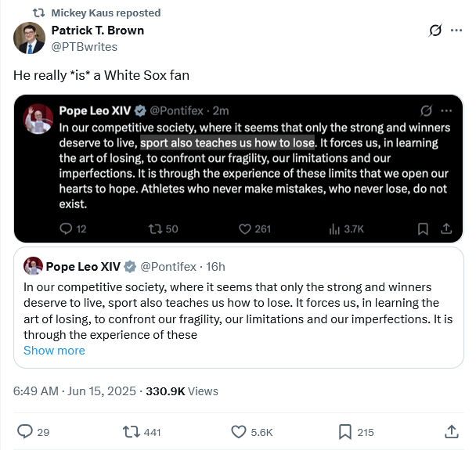Click Pope Leo XIV avatar in quoted tweet
The height and width of the screenshot is (450, 476).
point(33,266)
